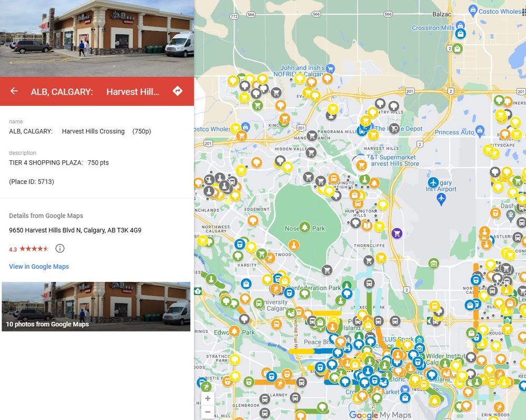Select orange marker at Edworthy Park
Viewport: 526px width, 420px height.
(234, 332)
